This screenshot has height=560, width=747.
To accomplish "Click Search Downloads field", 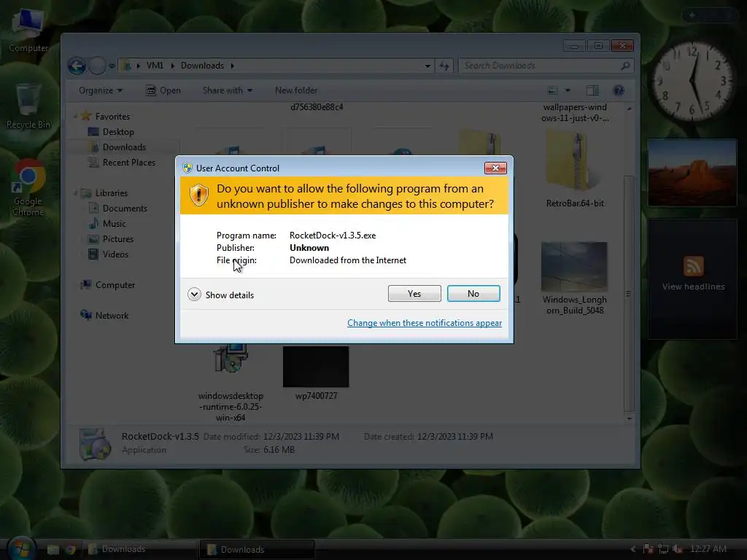I will point(546,66).
